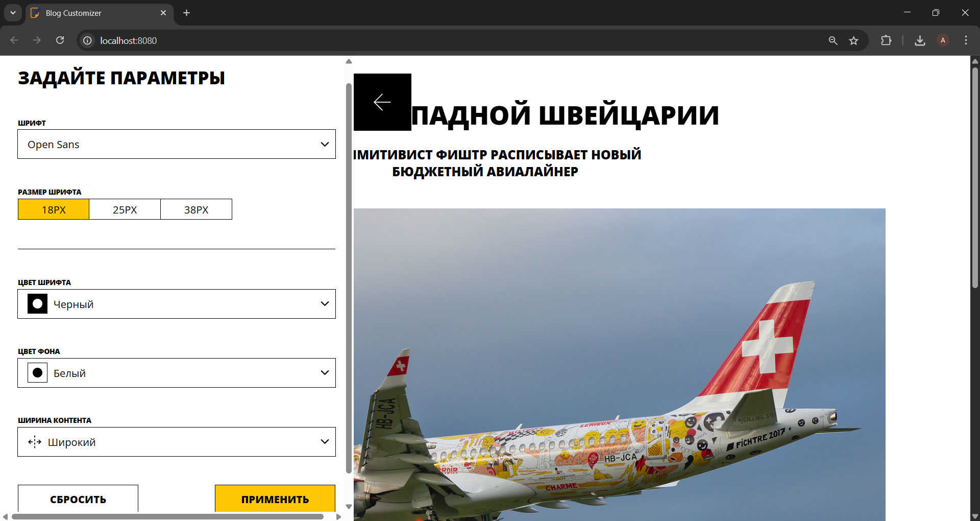Switch to the Blog Customizer tab
The height and width of the screenshot is (521, 980).
click(97, 13)
